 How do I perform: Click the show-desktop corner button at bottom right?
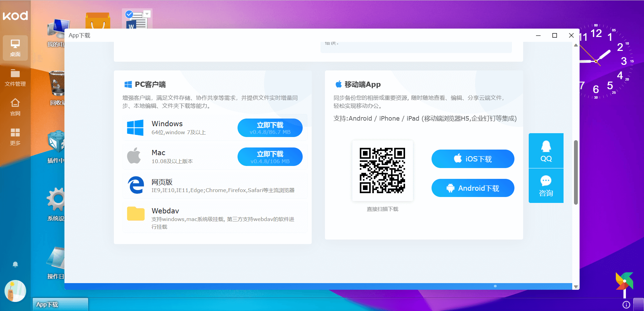(x=638, y=304)
